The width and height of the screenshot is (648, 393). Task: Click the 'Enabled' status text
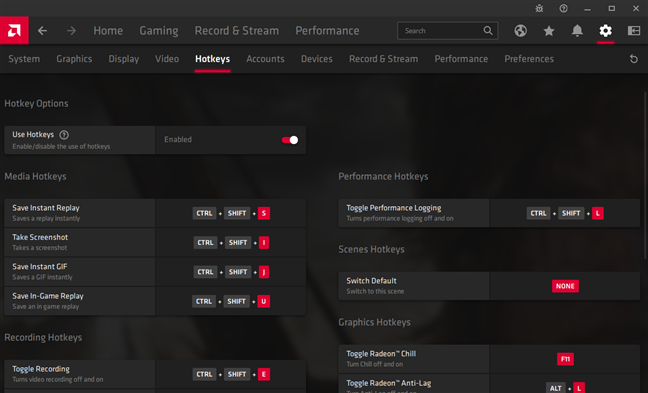178,140
